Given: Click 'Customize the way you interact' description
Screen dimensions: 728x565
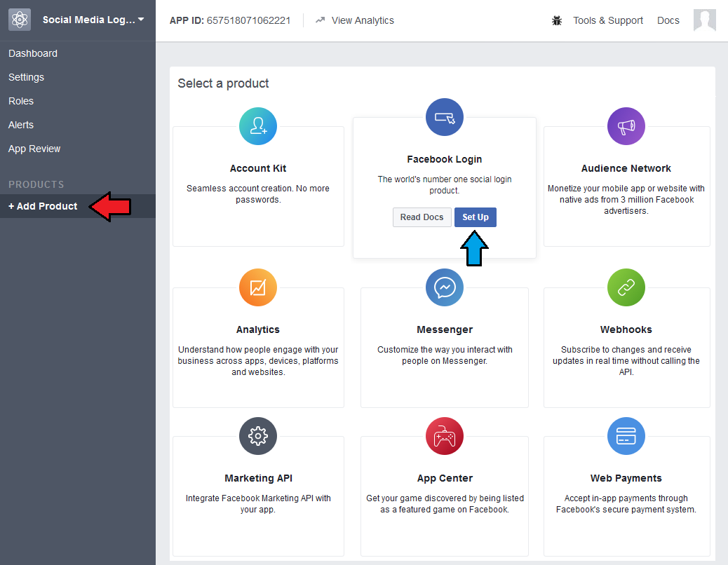Looking at the screenshot, I should (x=445, y=355).
